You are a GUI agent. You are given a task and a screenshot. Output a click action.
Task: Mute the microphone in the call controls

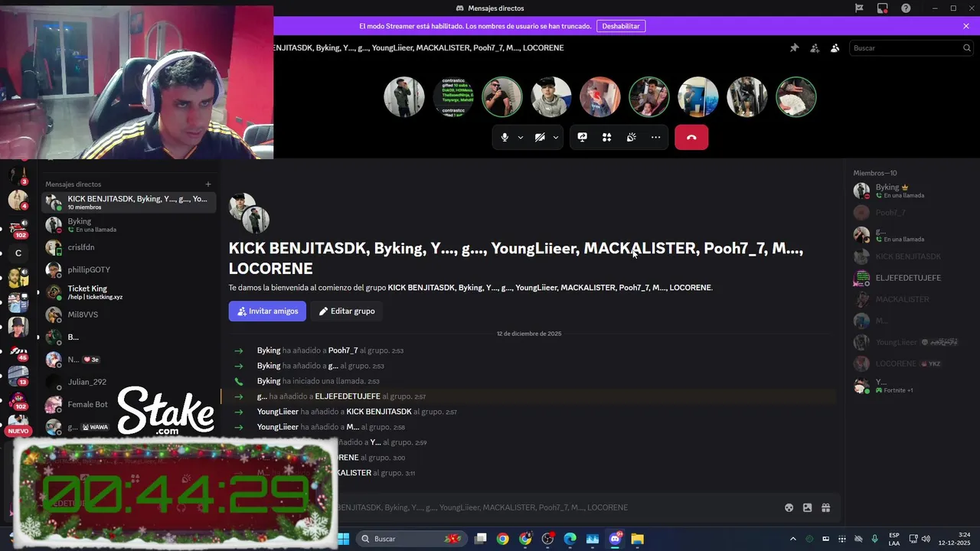pos(504,137)
